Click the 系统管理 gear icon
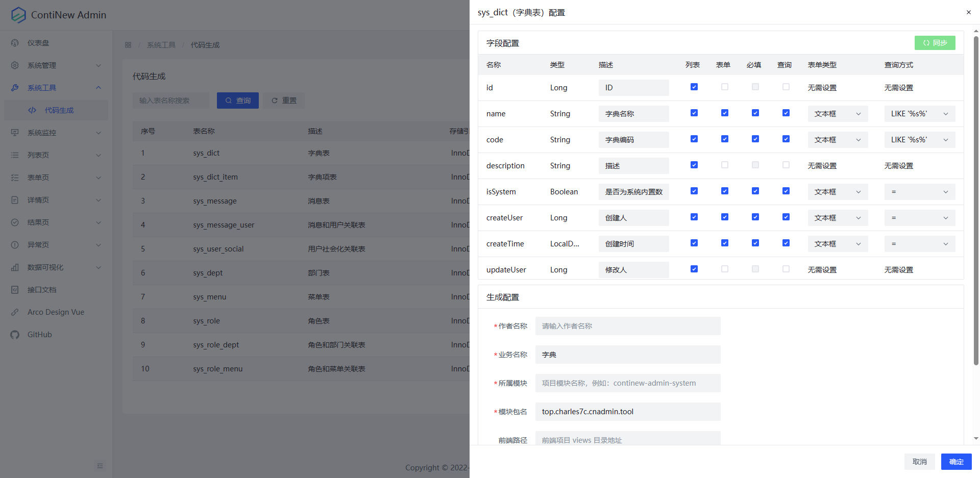980x478 pixels. point(15,65)
